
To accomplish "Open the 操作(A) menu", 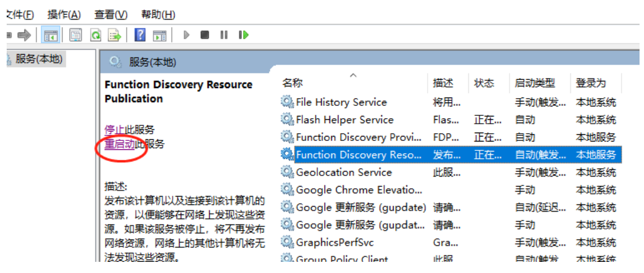I will [64, 14].
